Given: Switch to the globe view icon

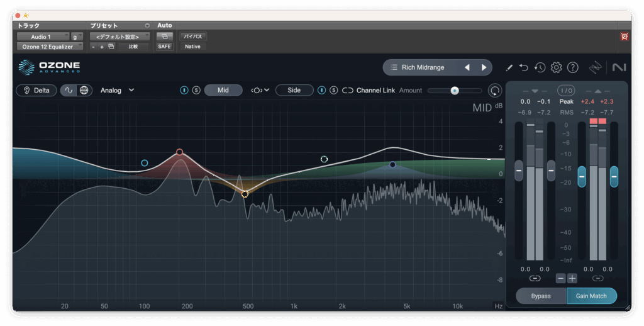Looking at the screenshot, I should 84,90.
